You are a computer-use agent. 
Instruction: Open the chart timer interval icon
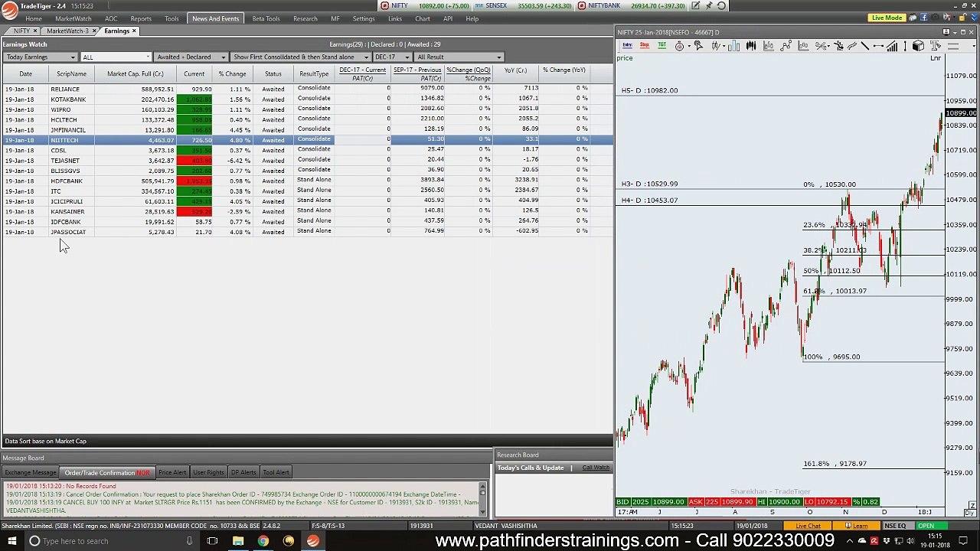[680, 46]
